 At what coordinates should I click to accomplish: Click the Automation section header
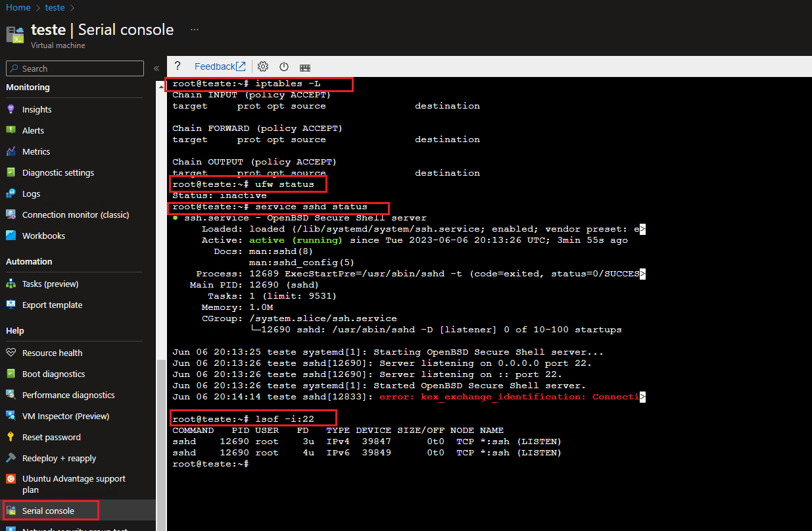coord(29,261)
